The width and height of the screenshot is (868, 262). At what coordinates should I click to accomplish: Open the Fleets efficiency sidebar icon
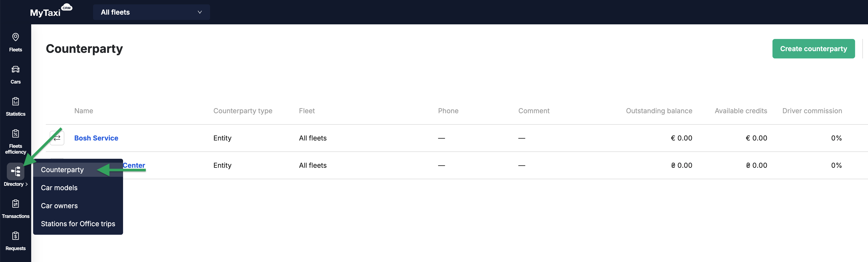coord(16,134)
